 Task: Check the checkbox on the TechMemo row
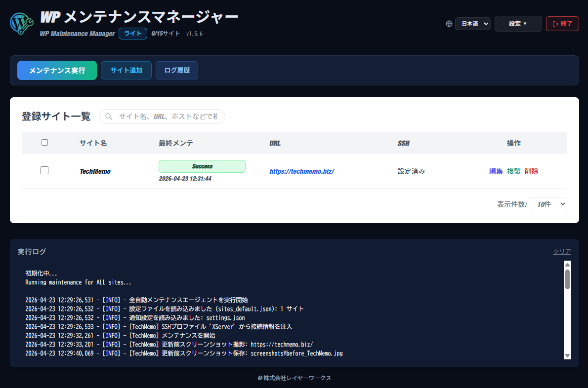[44, 170]
